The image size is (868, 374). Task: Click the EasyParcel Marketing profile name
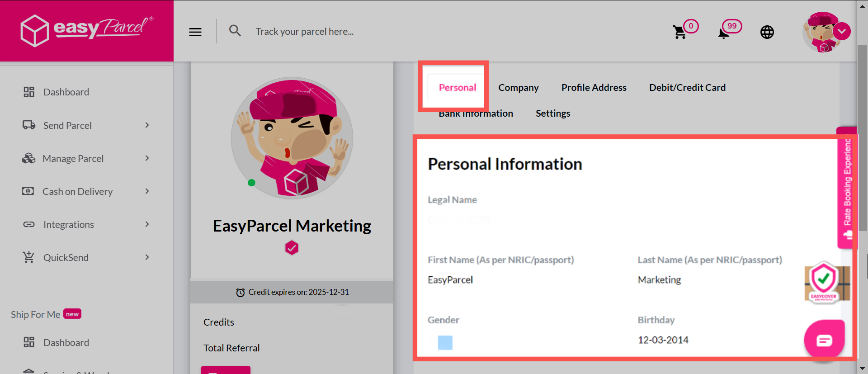pos(292,226)
